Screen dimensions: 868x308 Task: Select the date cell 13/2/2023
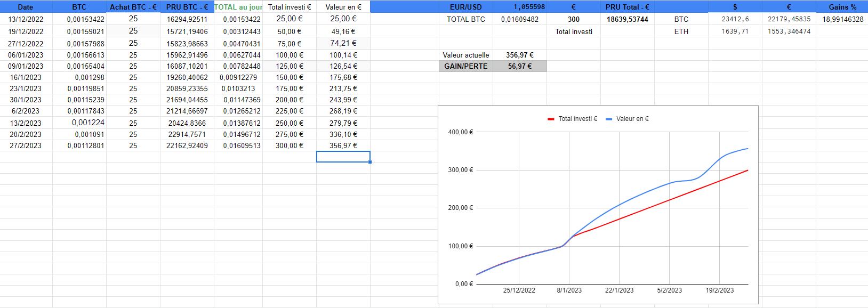(26, 123)
